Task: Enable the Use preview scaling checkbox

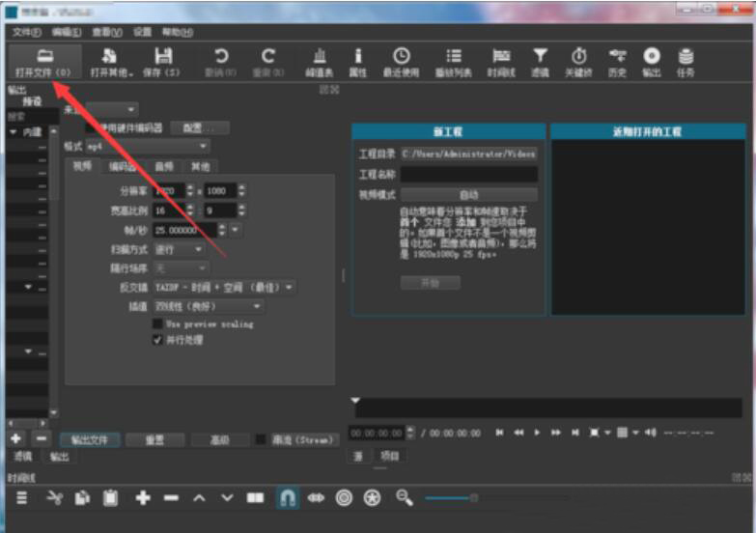Action: (157, 323)
